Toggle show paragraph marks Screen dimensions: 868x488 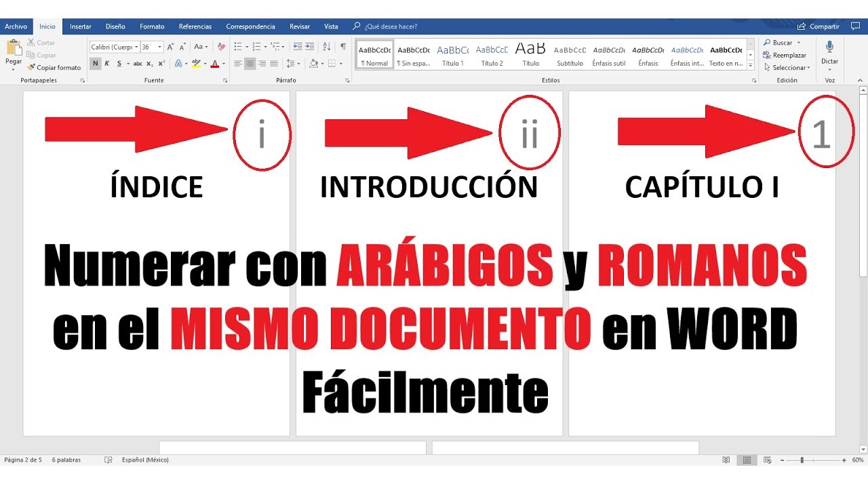coord(343,47)
